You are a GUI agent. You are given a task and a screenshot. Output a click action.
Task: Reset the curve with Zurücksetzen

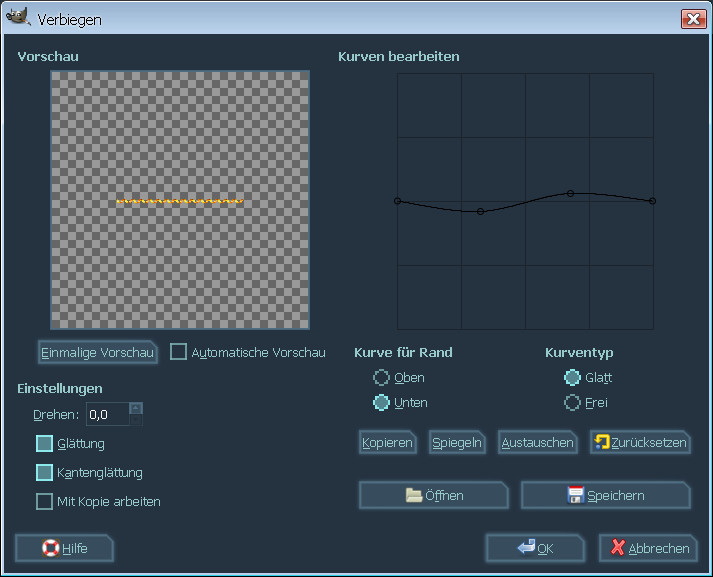pyautogui.click(x=639, y=442)
